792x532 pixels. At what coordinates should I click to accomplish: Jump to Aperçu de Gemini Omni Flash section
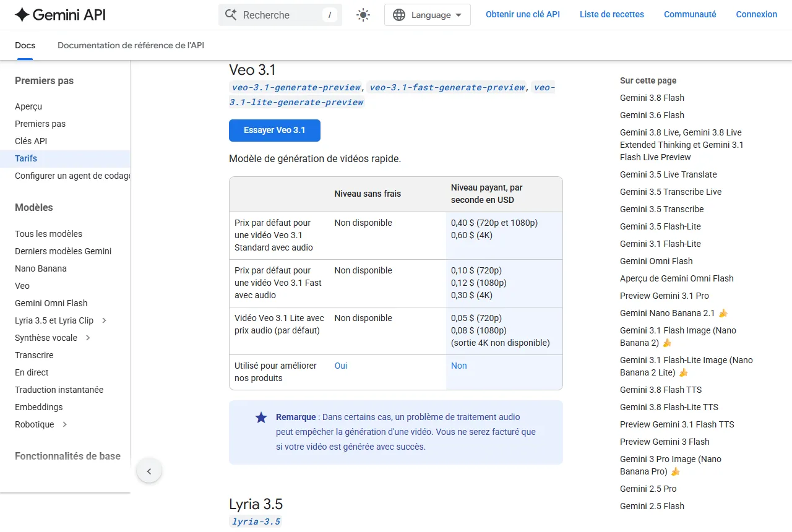pyautogui.click(x=677, y=278)
